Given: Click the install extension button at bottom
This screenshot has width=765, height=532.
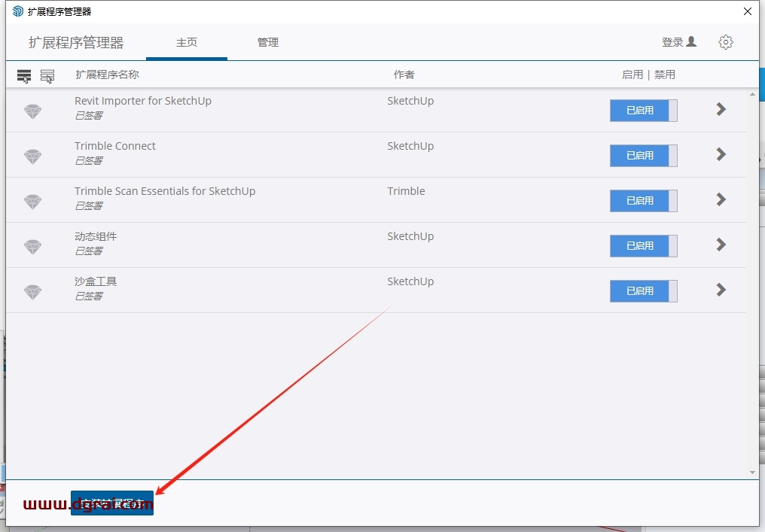Looking at the screenshot, I should coord(112,503).
